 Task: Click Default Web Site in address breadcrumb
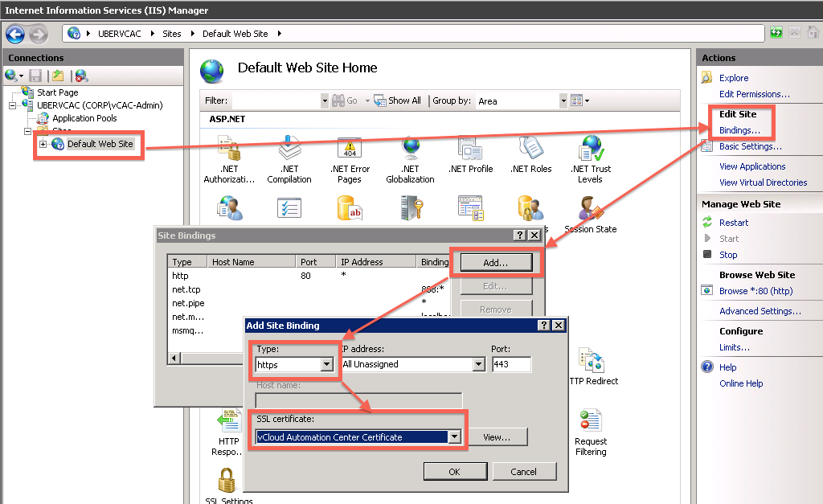pos(235,34)
